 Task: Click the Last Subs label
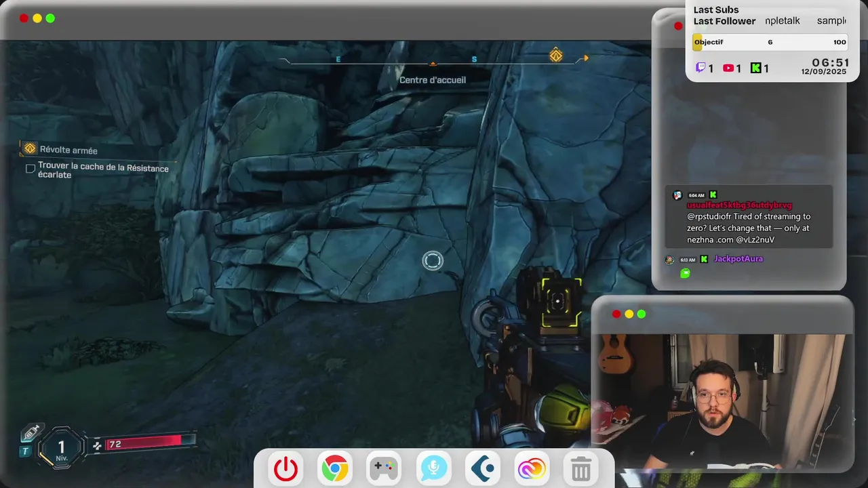(716, 9)
